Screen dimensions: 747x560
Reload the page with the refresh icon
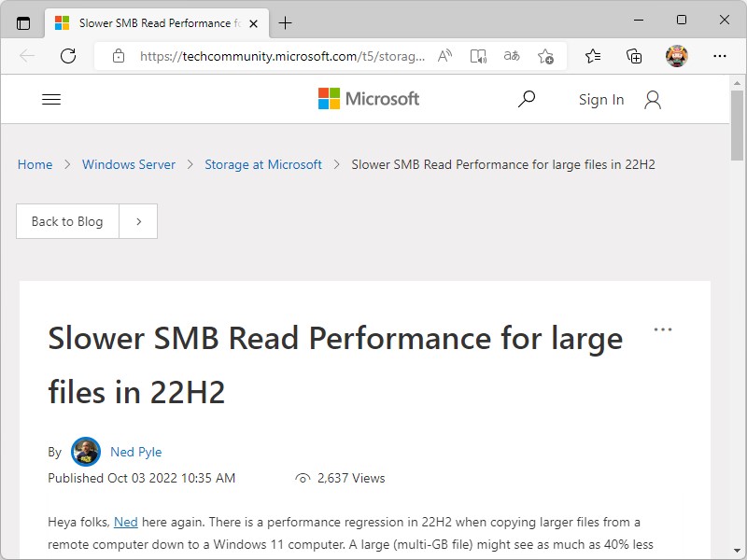pyautogui.click(x=68, y=56)
